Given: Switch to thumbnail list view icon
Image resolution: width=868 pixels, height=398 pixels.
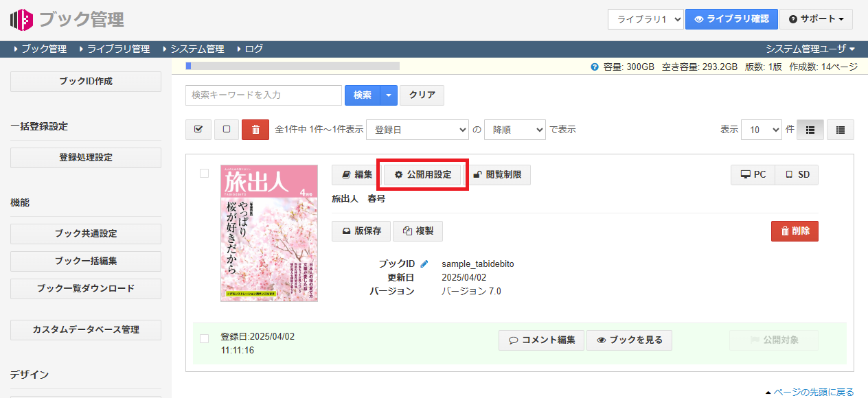Looking at the screenshot, I should click(810, 129).
